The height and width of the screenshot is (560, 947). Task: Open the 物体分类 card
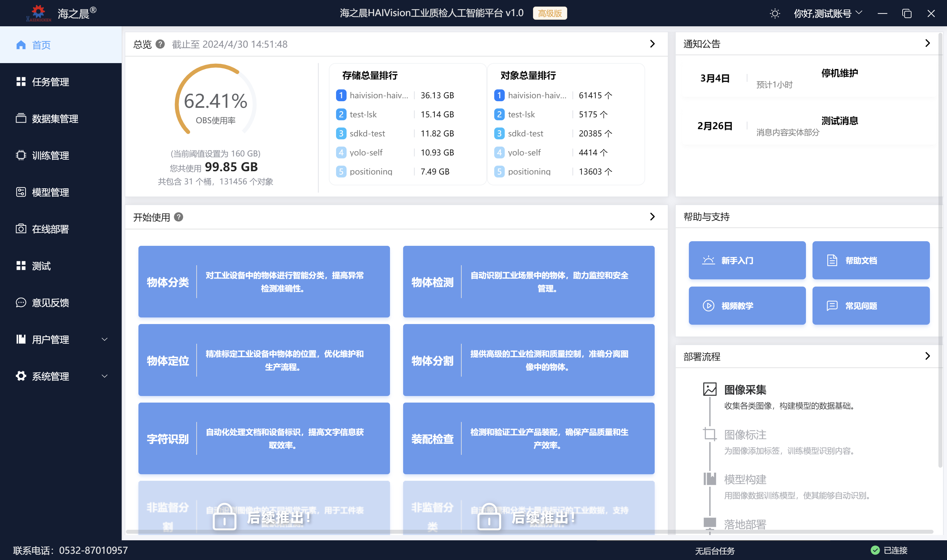264,282
